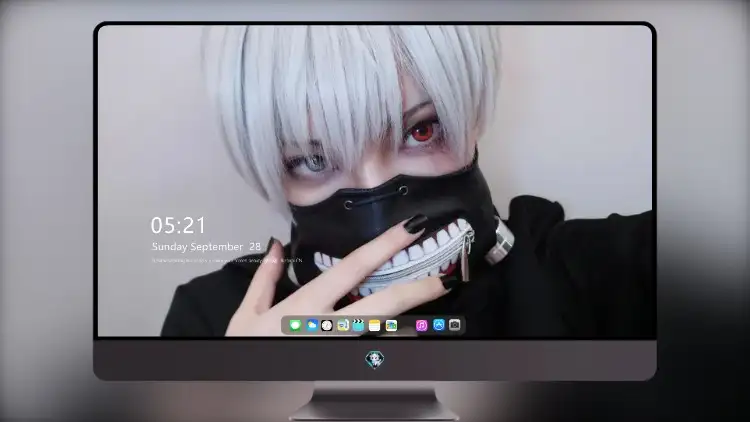The height and width of the screenshot is (422, 750).
Task: Open the dock icon between Clock and clapperboard
Action: pyautogui.click(x=343, y=325)
